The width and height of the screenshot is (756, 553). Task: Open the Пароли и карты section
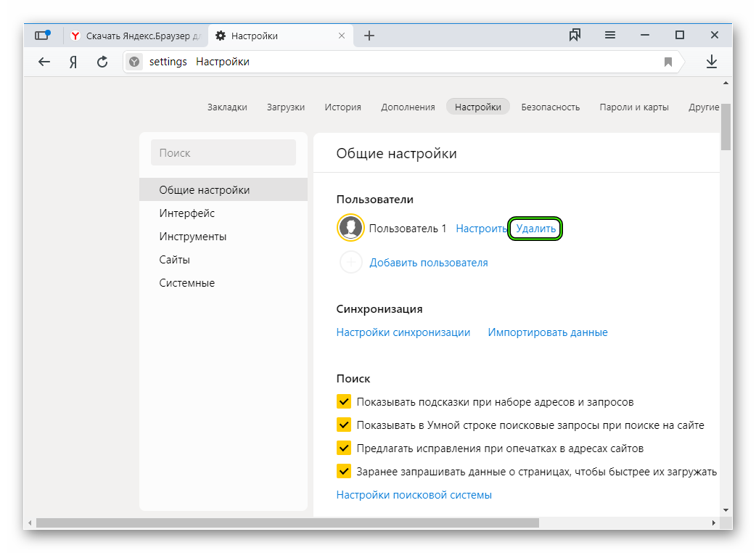[634, 107]
